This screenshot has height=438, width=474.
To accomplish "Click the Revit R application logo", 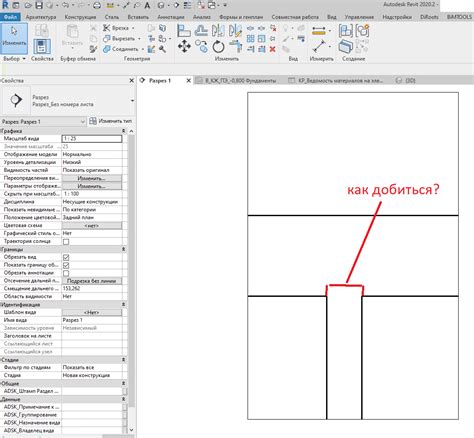I will [x=5, y=5].
